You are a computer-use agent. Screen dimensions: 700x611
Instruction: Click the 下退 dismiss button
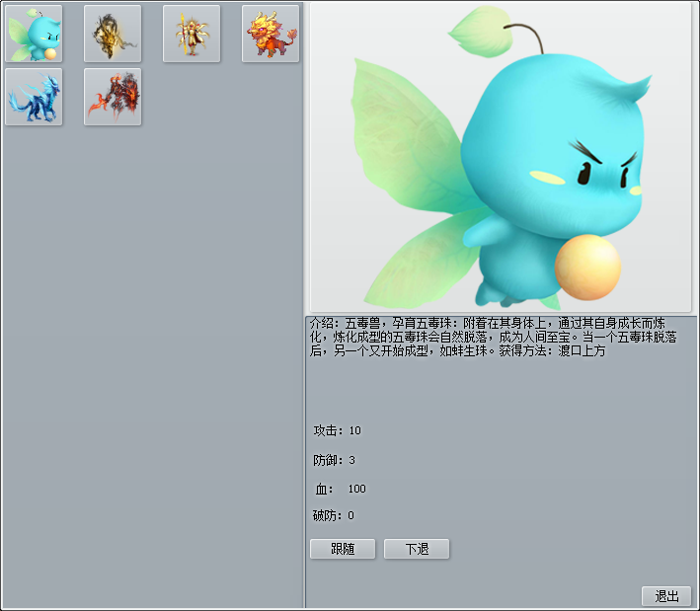tap(417, 549)
